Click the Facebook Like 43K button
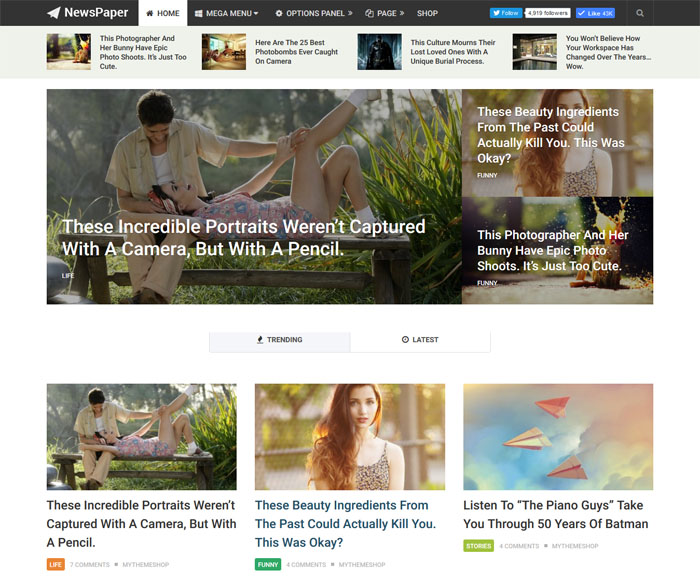700x584 pixels. click(595, 13)
